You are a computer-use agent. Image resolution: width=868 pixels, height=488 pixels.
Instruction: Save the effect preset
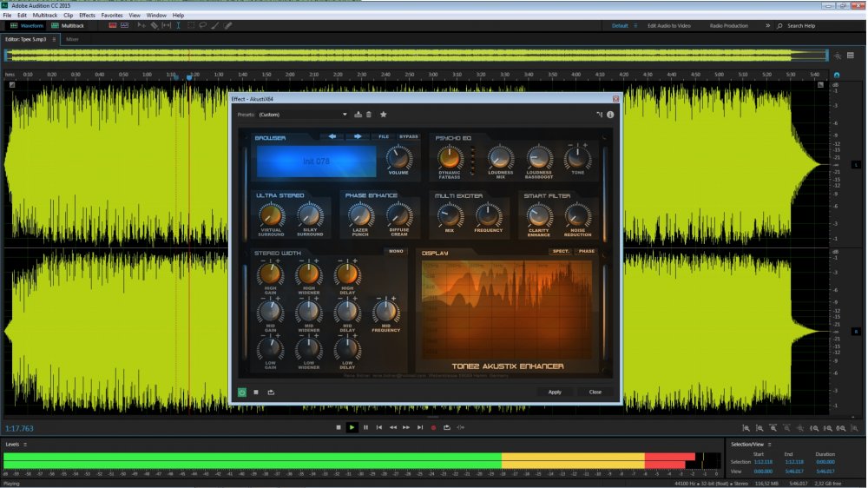tap(358, 115)
